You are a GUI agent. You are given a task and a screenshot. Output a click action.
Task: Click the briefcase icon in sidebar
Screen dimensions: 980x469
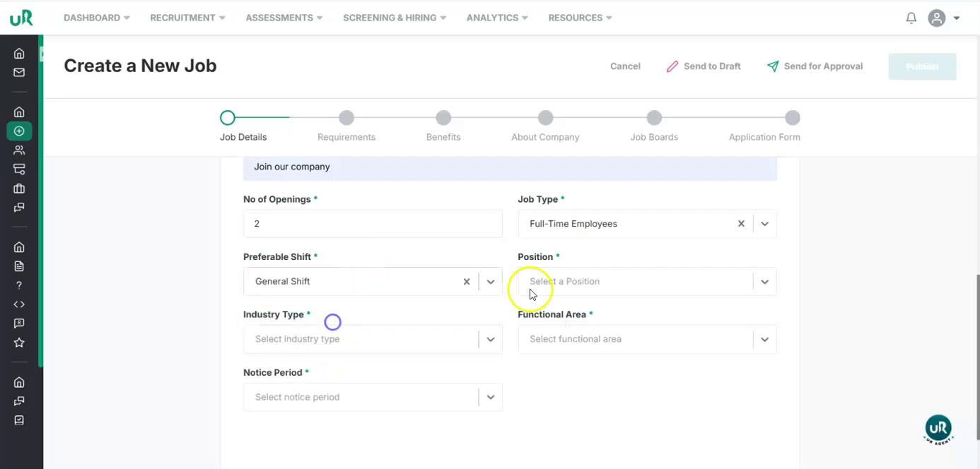(x=19, y=189)
